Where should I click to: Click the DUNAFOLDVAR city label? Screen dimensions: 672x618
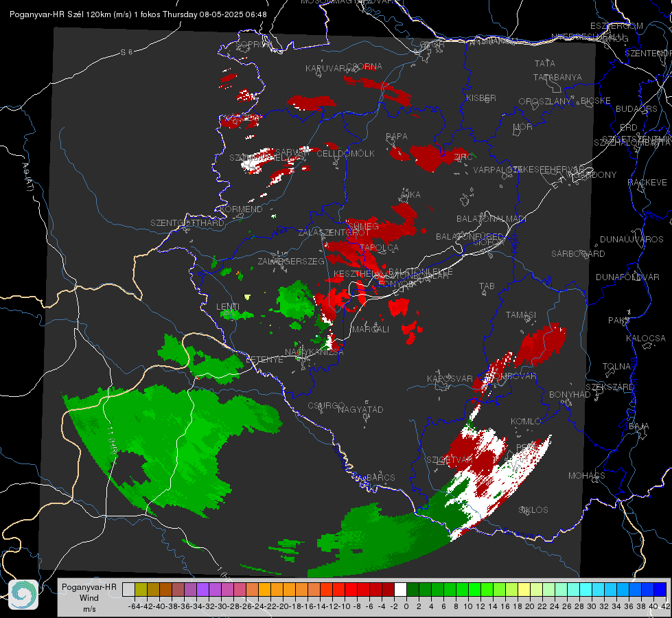[627, 277]
